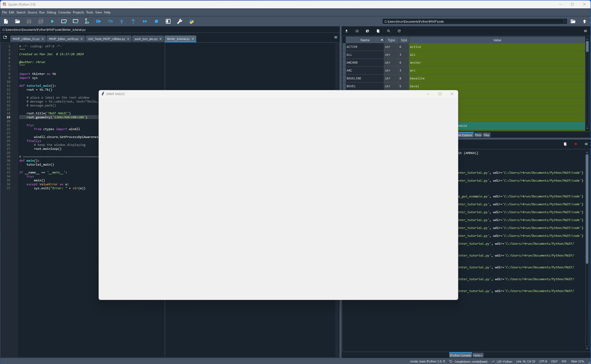Select IPython Console tab

click(x=460, y=355)
